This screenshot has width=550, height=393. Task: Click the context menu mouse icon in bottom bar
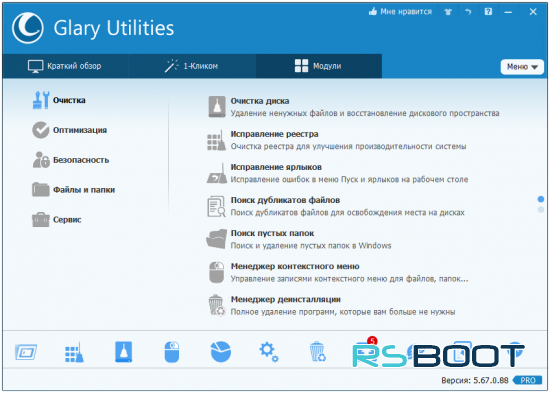(172, 352)
